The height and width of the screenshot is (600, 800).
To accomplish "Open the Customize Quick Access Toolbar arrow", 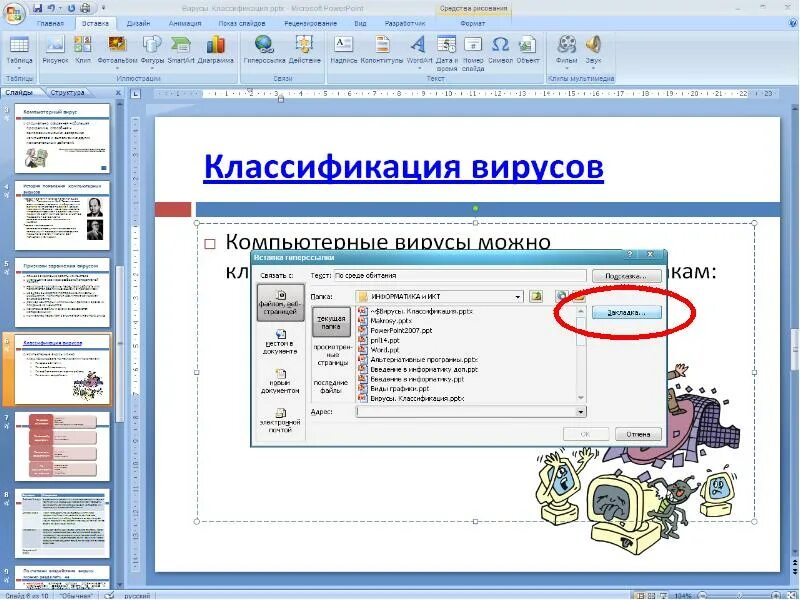I will 103,8.
